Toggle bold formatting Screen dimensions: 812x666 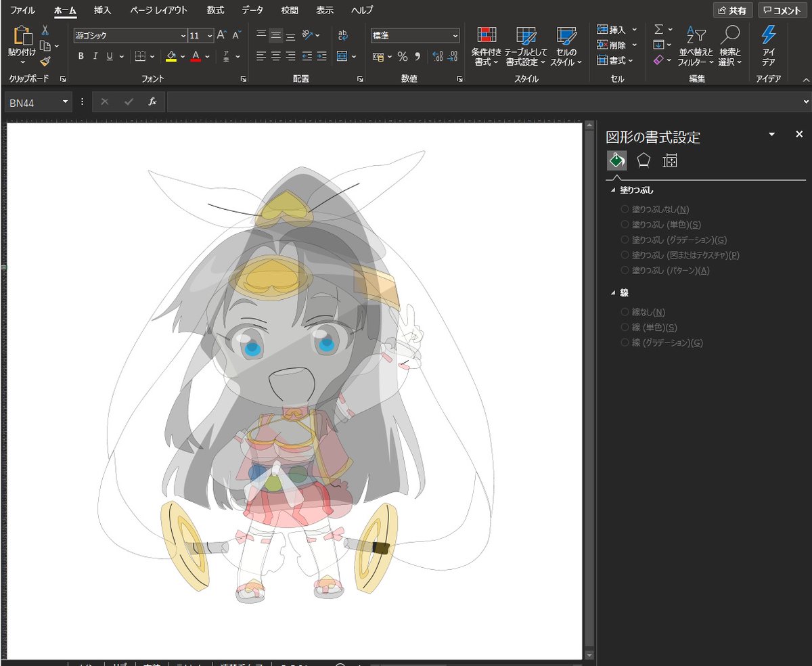click(81, 56)
